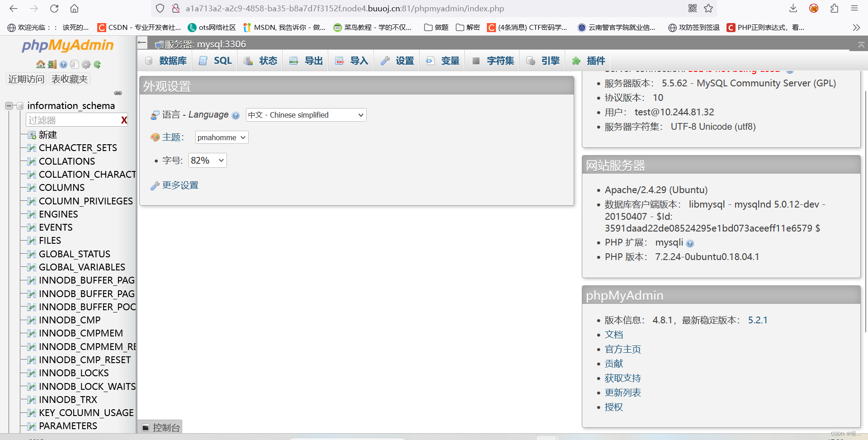Open browser extensions puzzle icon
This screenshot has height=440, width=868.
click(x=834, y=8)
